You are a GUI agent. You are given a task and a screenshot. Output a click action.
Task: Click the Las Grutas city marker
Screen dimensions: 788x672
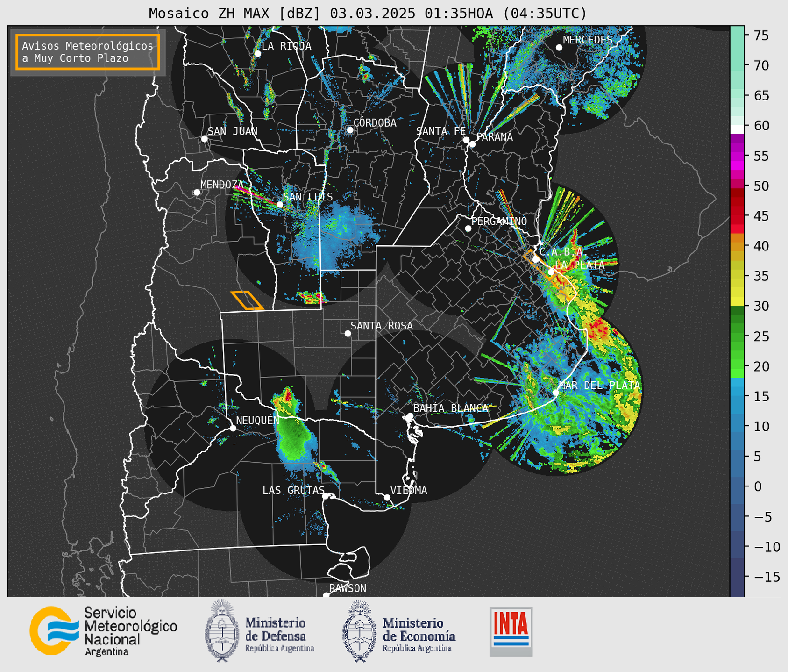[x=326, y=496]
